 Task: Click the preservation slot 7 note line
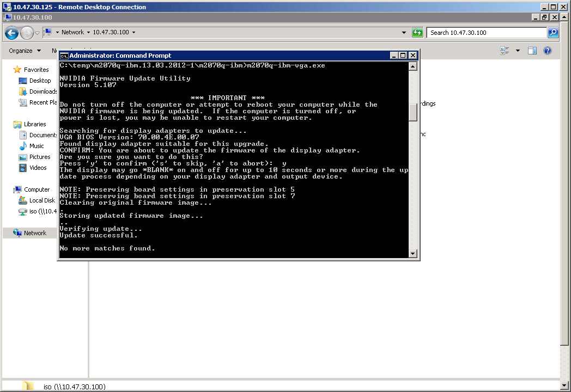point(177,196)
